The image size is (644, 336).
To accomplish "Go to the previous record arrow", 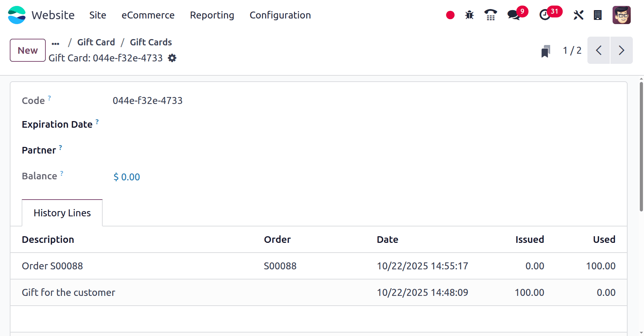I will [x=599, y=50].
